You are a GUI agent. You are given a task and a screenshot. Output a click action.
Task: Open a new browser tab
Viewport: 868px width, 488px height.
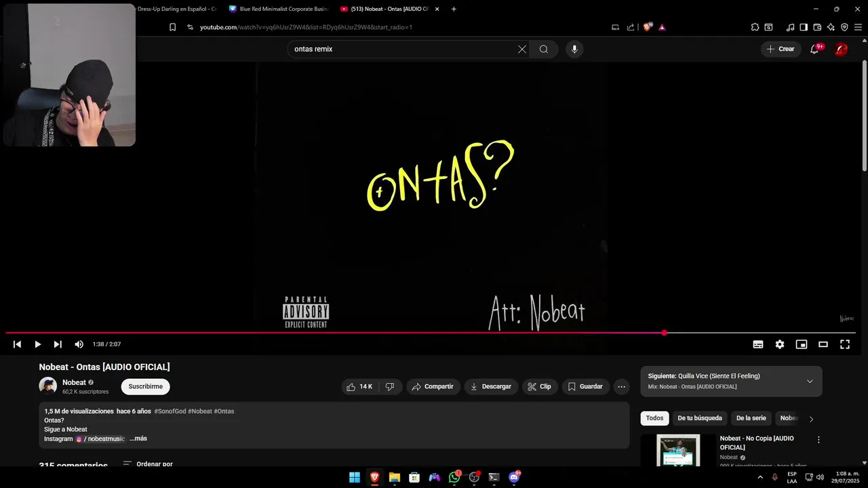click(454, 9)
